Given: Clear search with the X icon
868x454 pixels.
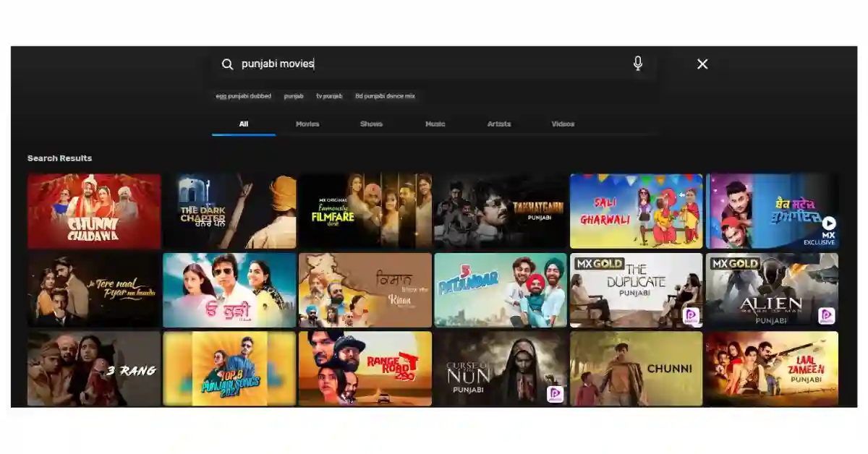Looking at the screenshot, I should click(702, 64).
